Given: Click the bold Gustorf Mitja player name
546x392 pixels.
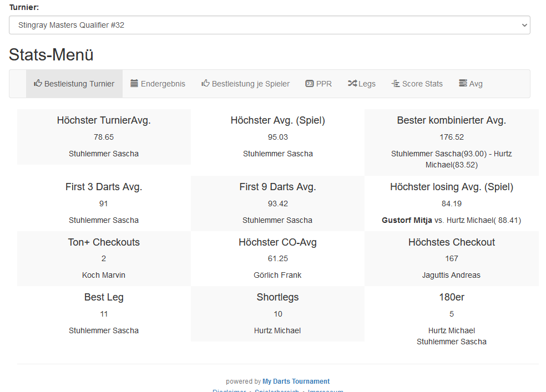Looking at the screenshot, I should [x=407, y=220].
